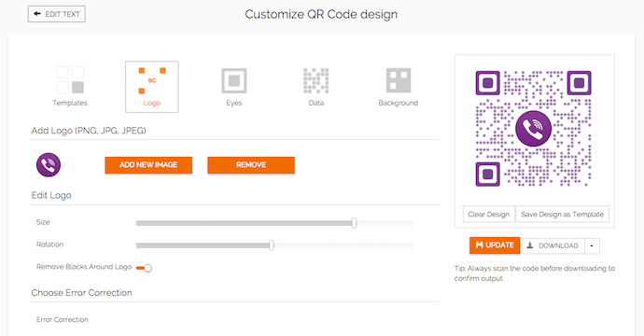The image size is (644, 336).
Task: Go back with the Edit Text button
Action: coord(57,14)
